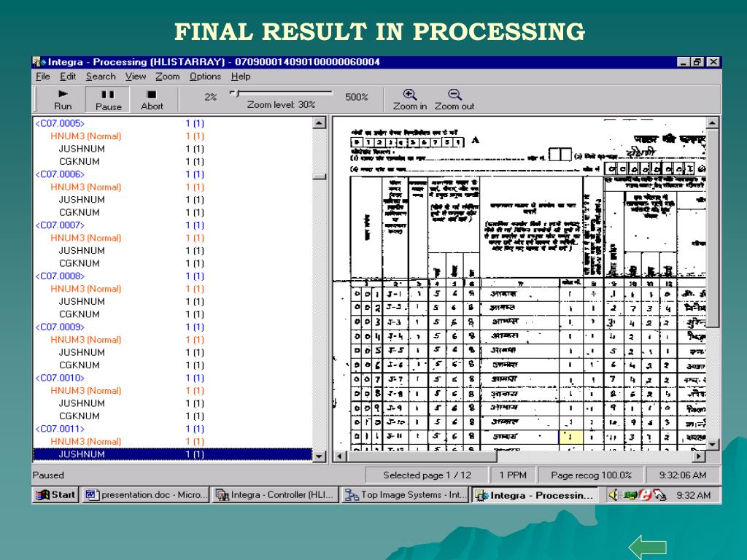Click the '9:32:06 AM' status bar time
This screenshot has width=747, height=560.
coord(683,475)
